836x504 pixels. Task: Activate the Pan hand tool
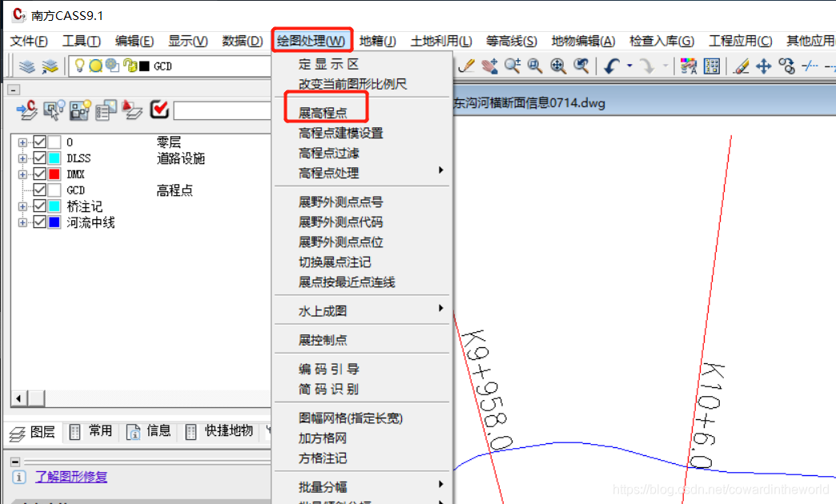click(x=489, y=66)
